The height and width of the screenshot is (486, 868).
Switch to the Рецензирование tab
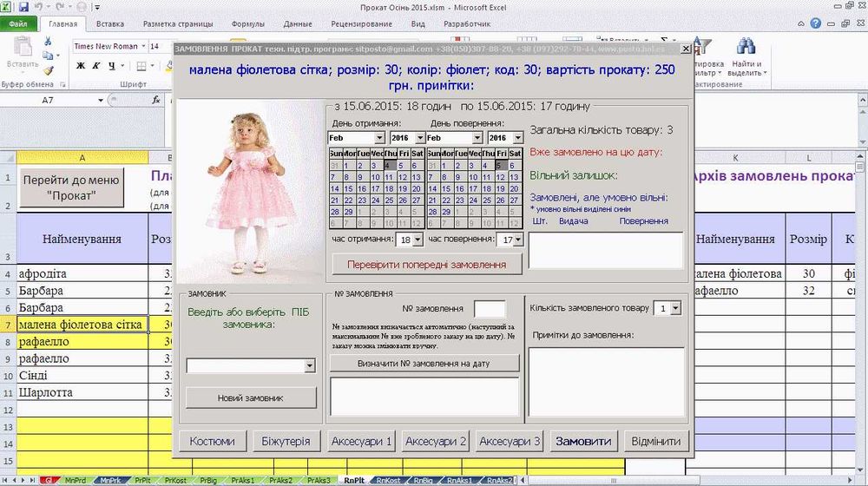361,23
